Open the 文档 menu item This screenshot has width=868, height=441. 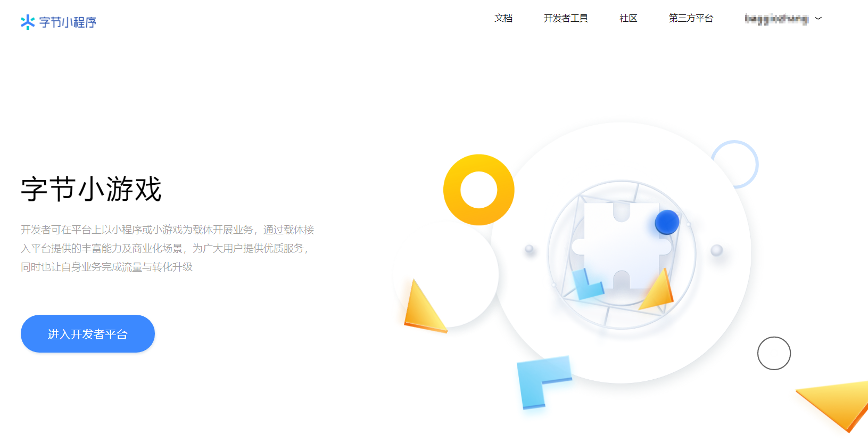(503, 18)
